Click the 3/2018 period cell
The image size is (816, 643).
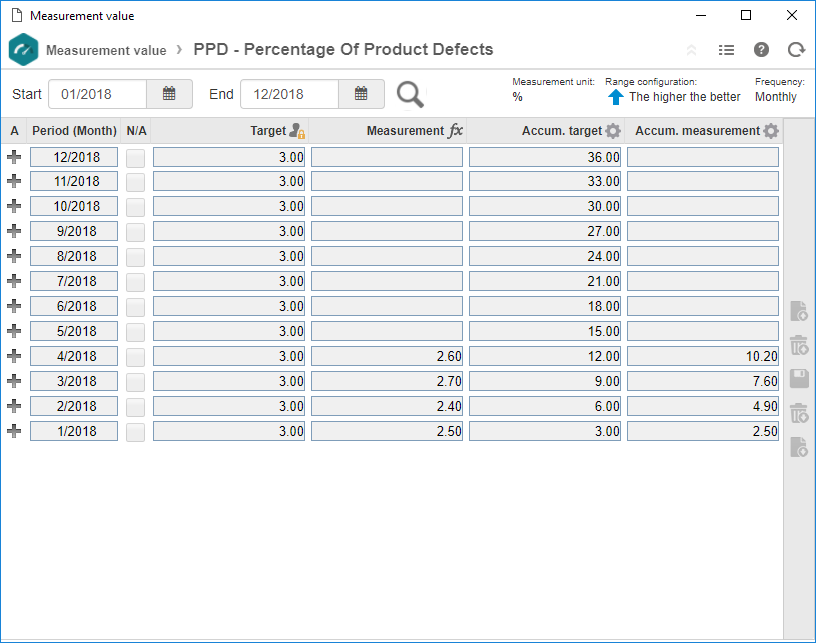pos(74,381)
